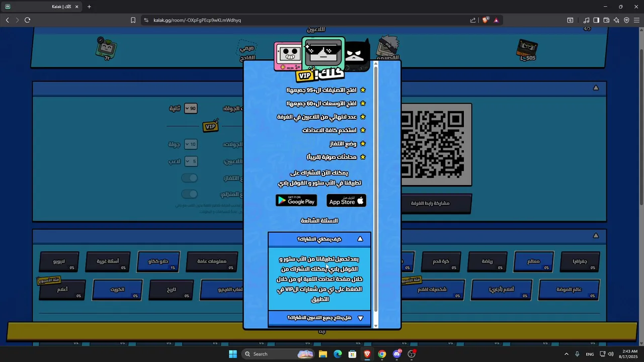Show hidden system tray icons
Image resolution: width=644 pixels, height=362 pixels.
(x=566, y=354)
